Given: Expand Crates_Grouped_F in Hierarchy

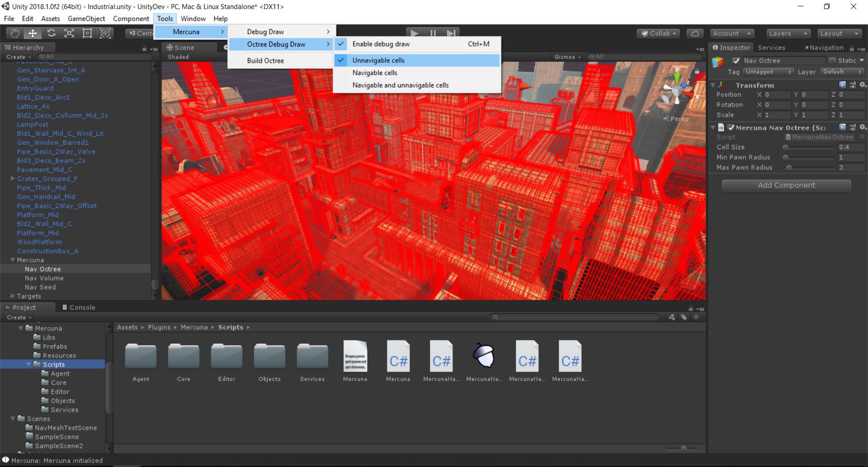Looking at the screenshot, I should [x=13, y=179].
